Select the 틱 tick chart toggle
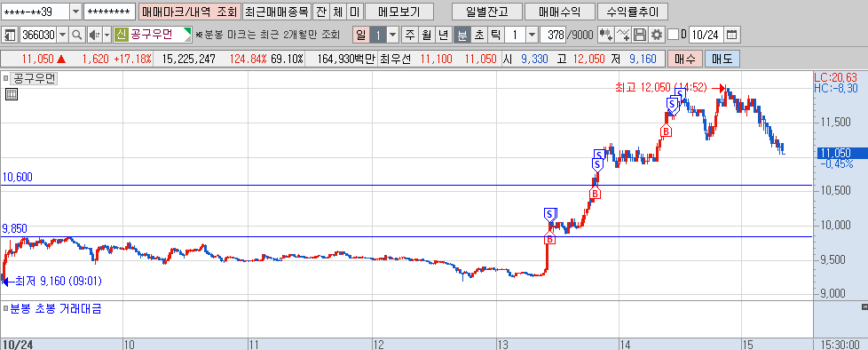 point(495,35)
